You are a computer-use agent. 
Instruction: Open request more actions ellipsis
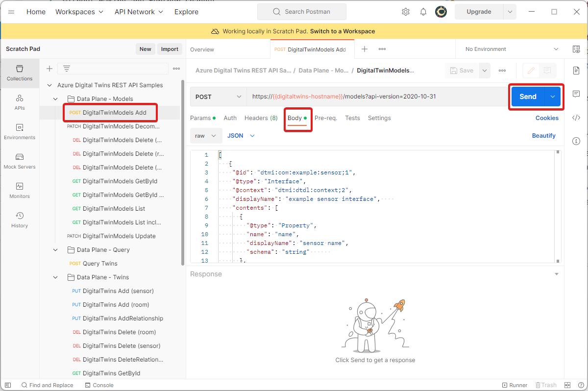502,71
